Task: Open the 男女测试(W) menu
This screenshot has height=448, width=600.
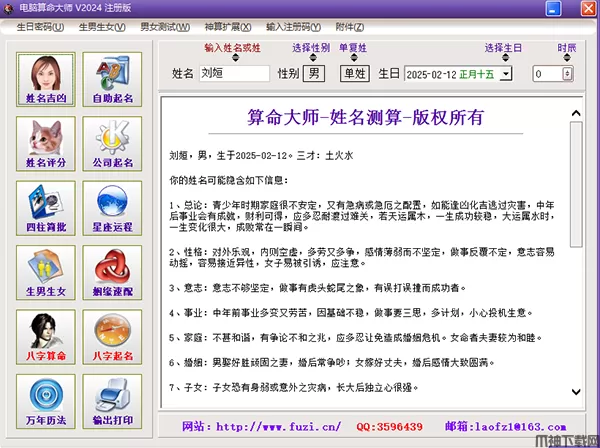Action: tap(165, 27)
